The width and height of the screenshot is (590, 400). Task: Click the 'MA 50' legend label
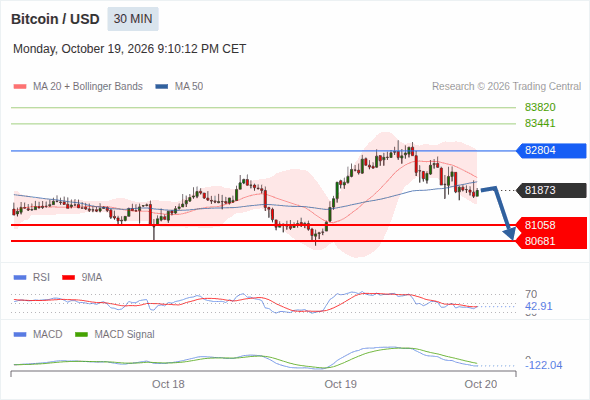pyautogui.click(x=189, y=87)
